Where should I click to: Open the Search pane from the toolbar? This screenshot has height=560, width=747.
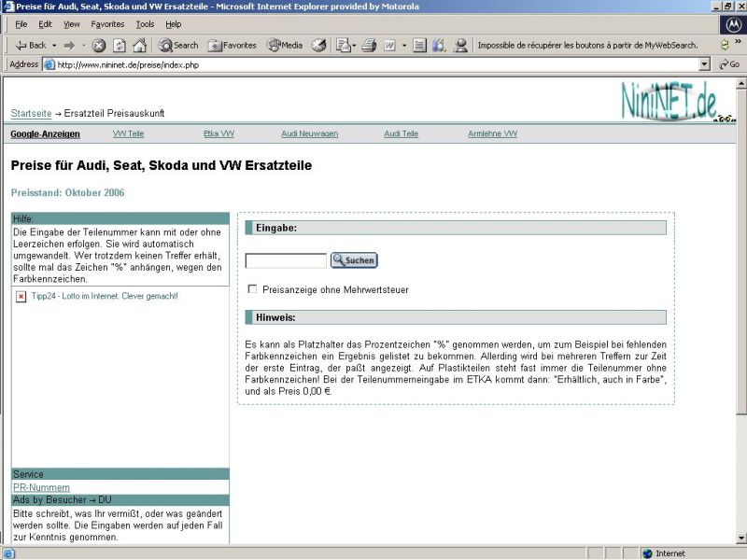click(178, 45)
